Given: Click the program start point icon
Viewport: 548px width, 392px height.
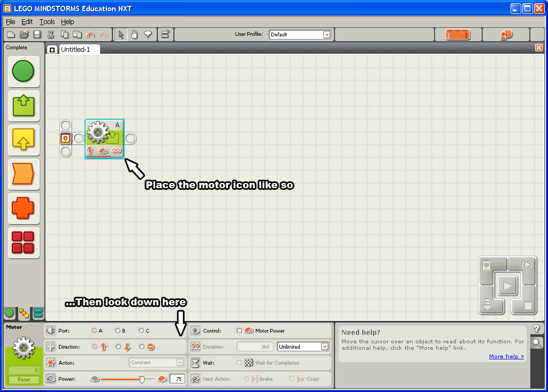Looking at the screenshot, I should (x=65, y=139).
